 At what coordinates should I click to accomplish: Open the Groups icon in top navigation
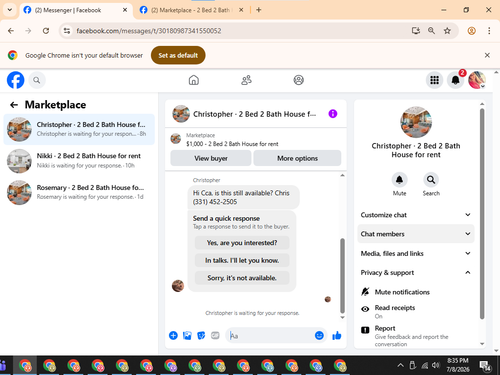[298, 80]
